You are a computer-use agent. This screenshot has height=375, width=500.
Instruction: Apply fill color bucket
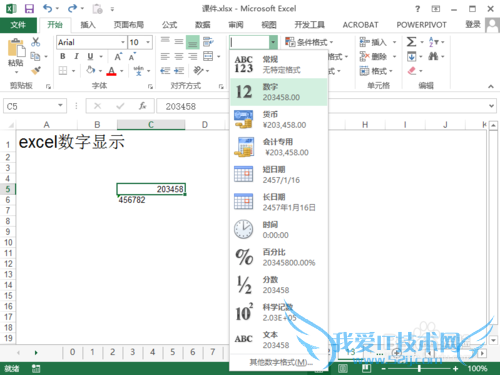tap(91, 70)
